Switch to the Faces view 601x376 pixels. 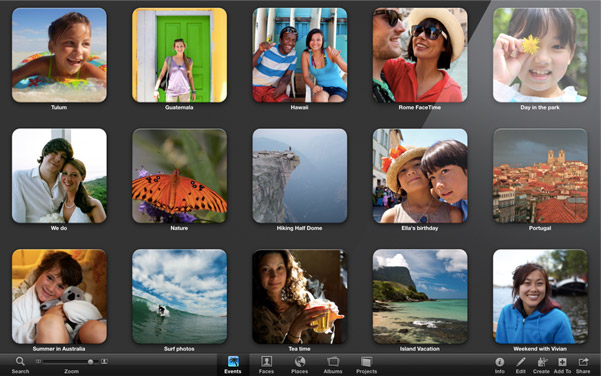tap(266, 365)
